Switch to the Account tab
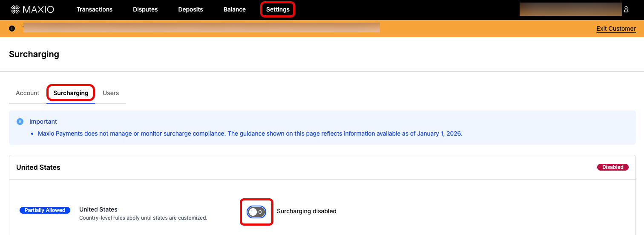644x235 pixels. [28, 93]
